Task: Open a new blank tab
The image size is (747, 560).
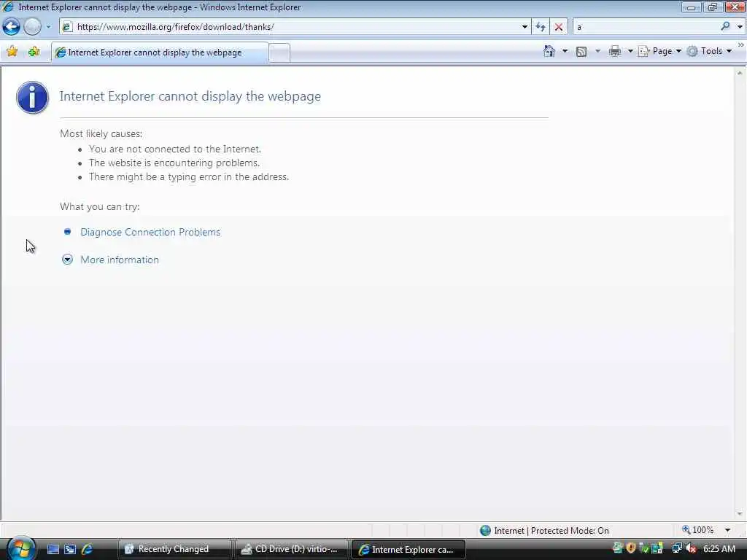Action: tap(279, 52)
